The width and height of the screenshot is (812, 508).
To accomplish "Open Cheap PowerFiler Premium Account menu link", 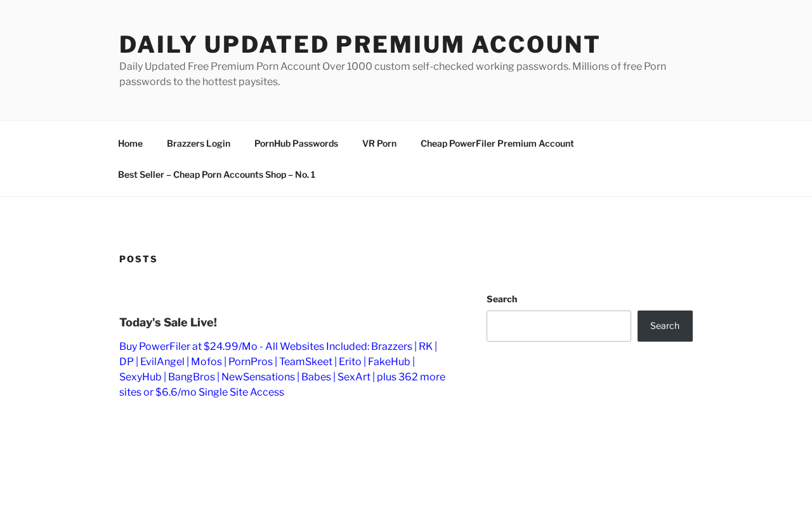I will pos(497,144).
